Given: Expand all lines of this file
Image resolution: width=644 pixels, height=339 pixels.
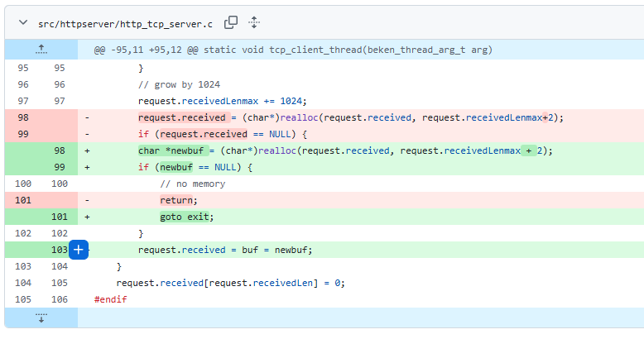Looking at the screenshot, I should click(x=254, y=22).
